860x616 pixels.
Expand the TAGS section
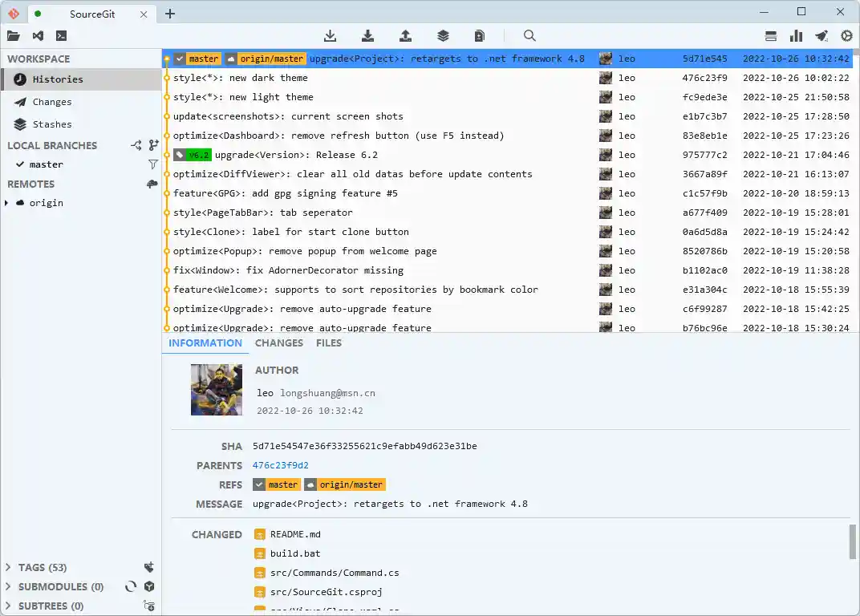[x=9, y=567]
